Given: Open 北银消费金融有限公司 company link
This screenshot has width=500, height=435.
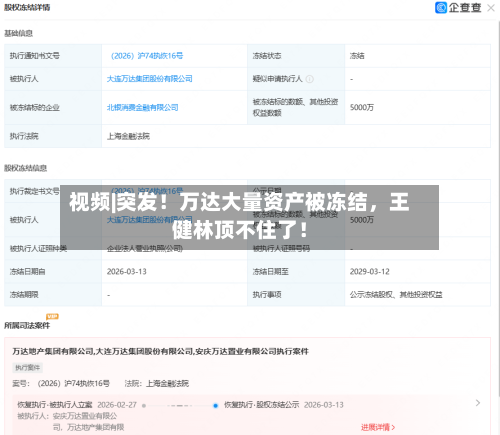Looking at the screenshot, I should (142, 107).
